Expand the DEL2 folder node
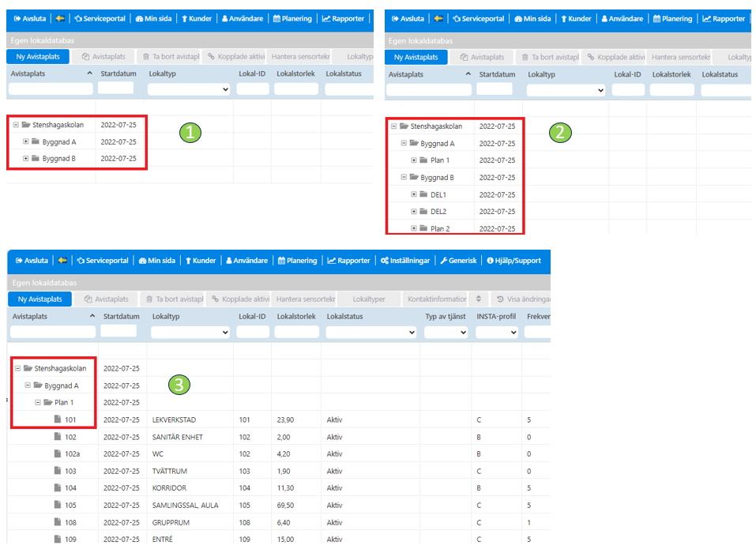 pyautogui.click(x=413, y=212)
